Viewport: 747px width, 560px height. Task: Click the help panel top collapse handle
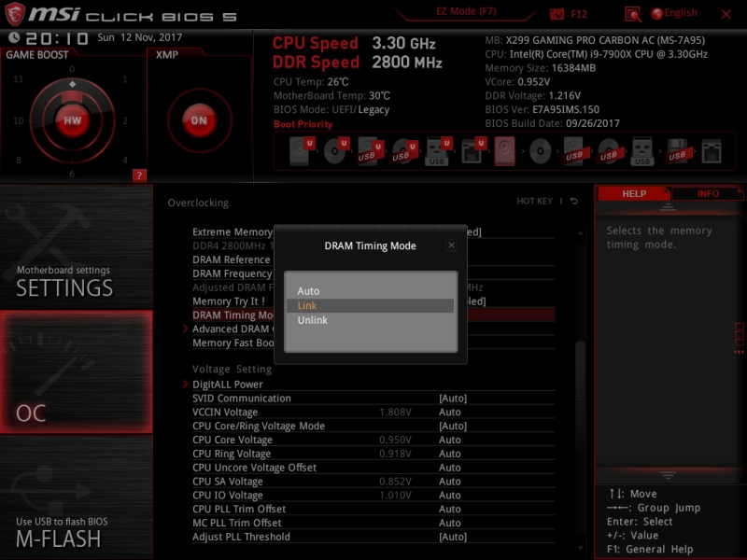[668, 206]
